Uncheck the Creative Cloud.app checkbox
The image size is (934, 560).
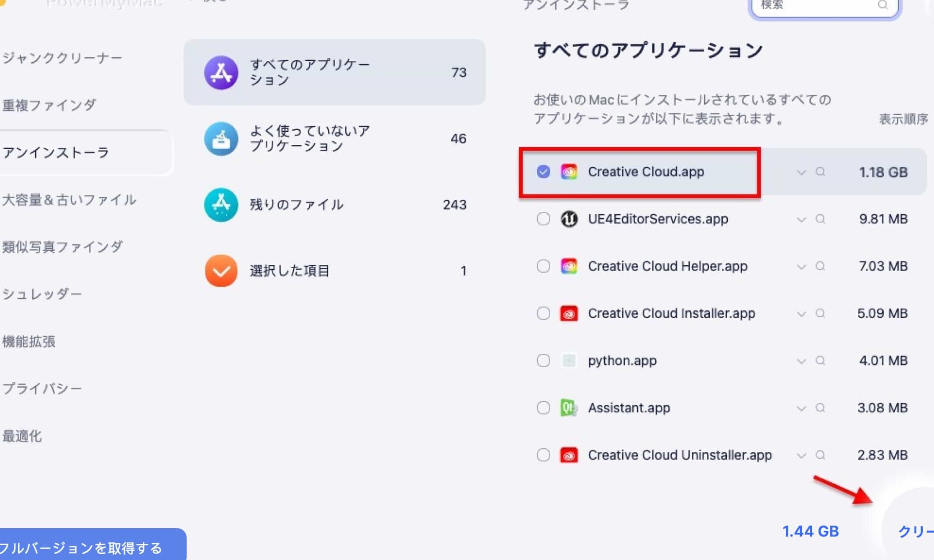pyautogui.click(x=543, y=172)
